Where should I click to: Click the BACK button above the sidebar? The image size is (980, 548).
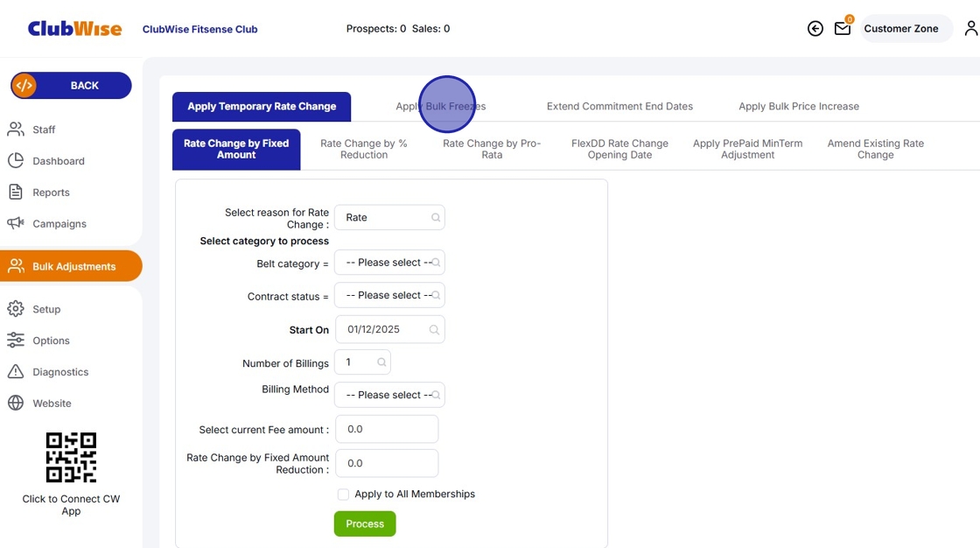70,85
